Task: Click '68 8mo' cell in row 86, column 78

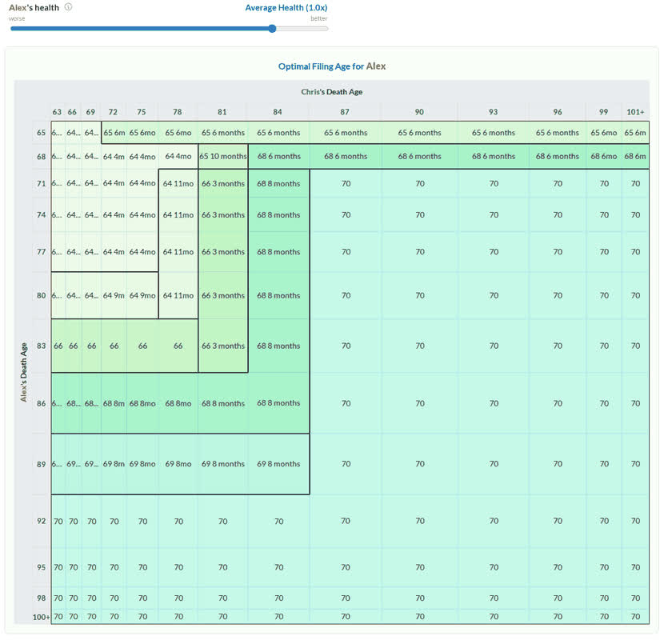Action: (x=178, y=403)
